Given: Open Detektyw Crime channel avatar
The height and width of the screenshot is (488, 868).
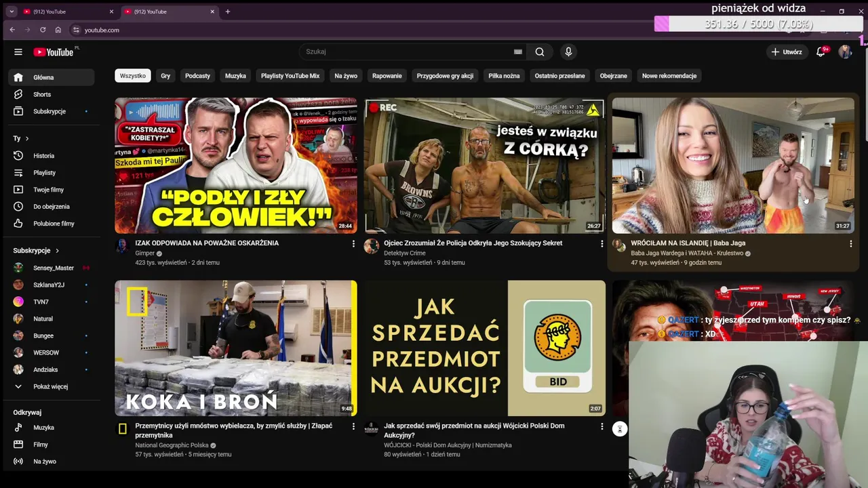Looking at the screenshot, I should click(x=371, y=246).
